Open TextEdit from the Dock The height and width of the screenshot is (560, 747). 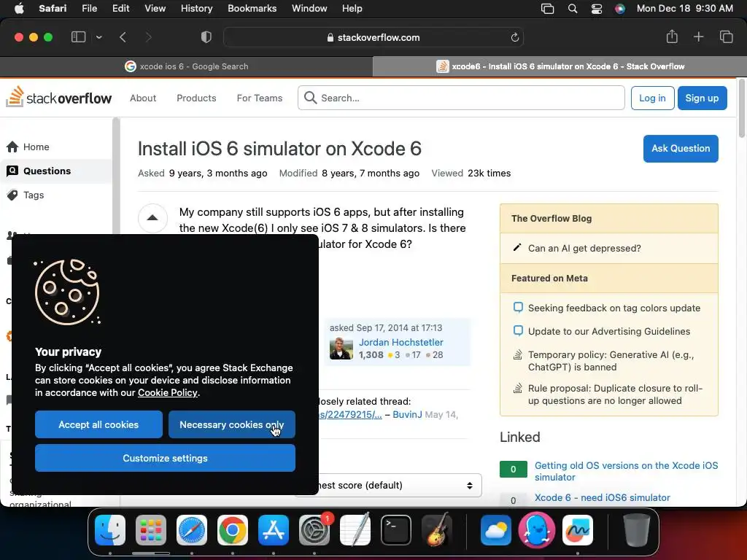355,530
